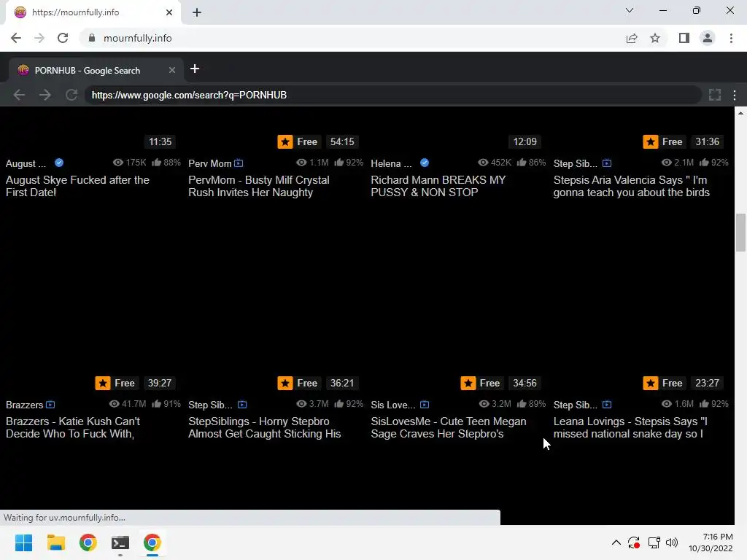Viewport: 747px width, 560px height.
Task: Click the Free badge beside 31:36
Action: point(664,142)
